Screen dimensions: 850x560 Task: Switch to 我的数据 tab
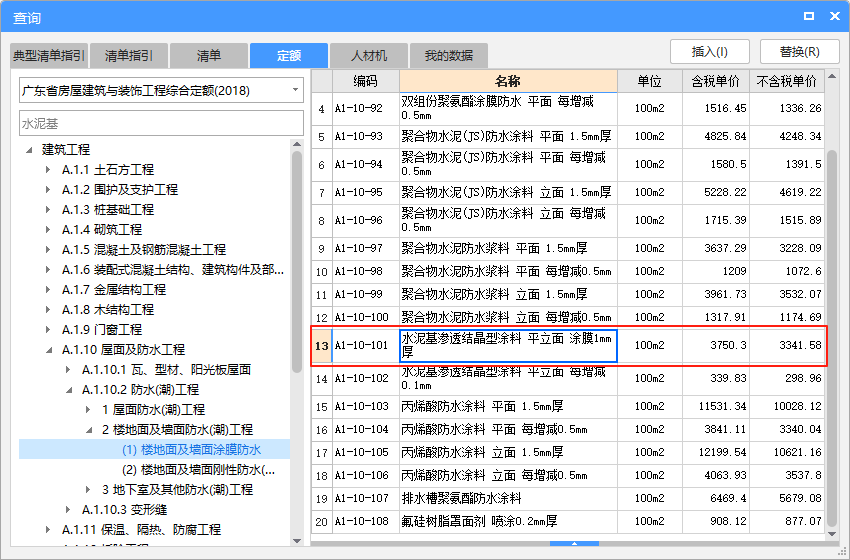pos(449,55)
